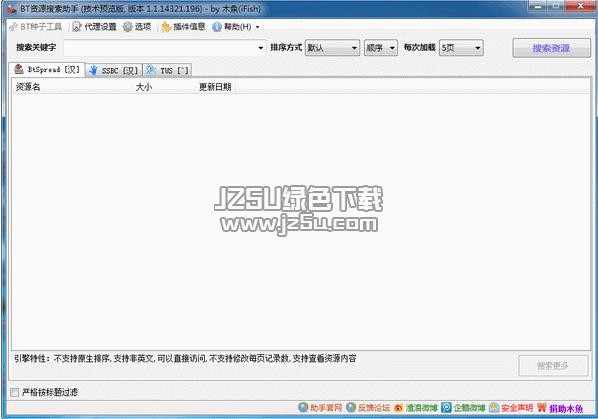Expand the search keyword history dropdown arrow

point(260,48)
